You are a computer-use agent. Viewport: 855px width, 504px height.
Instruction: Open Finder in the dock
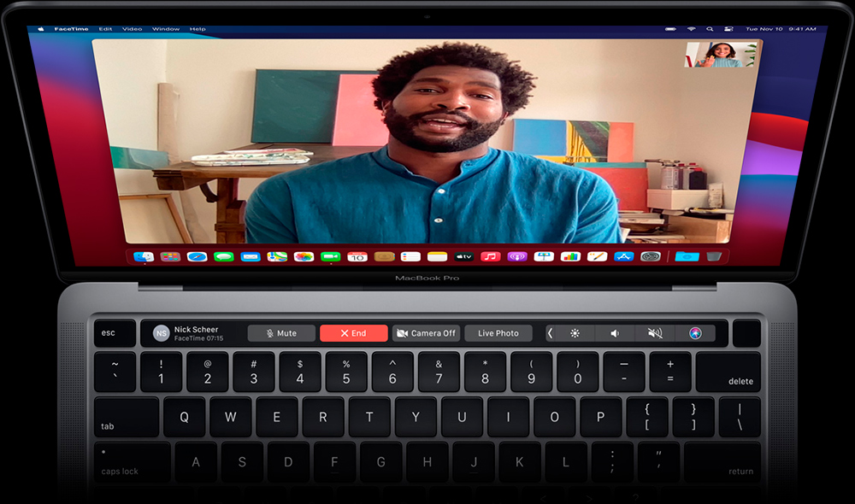point(144,256)
